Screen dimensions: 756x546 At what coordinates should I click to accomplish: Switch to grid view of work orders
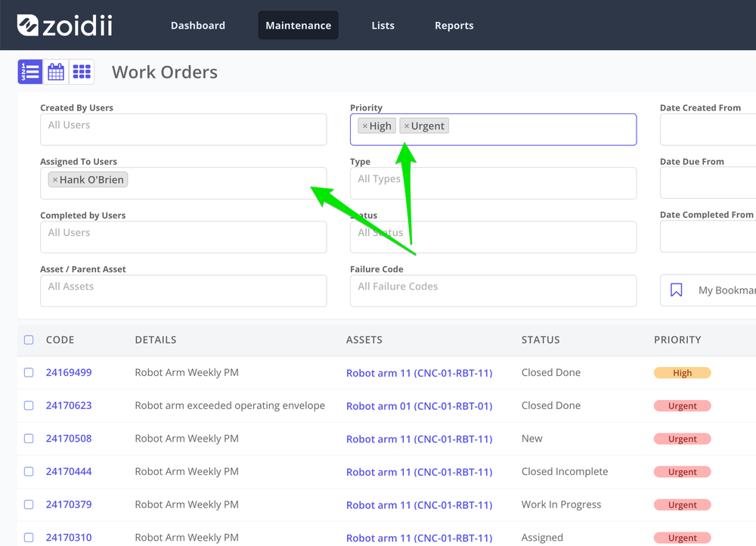coord(82,72)
